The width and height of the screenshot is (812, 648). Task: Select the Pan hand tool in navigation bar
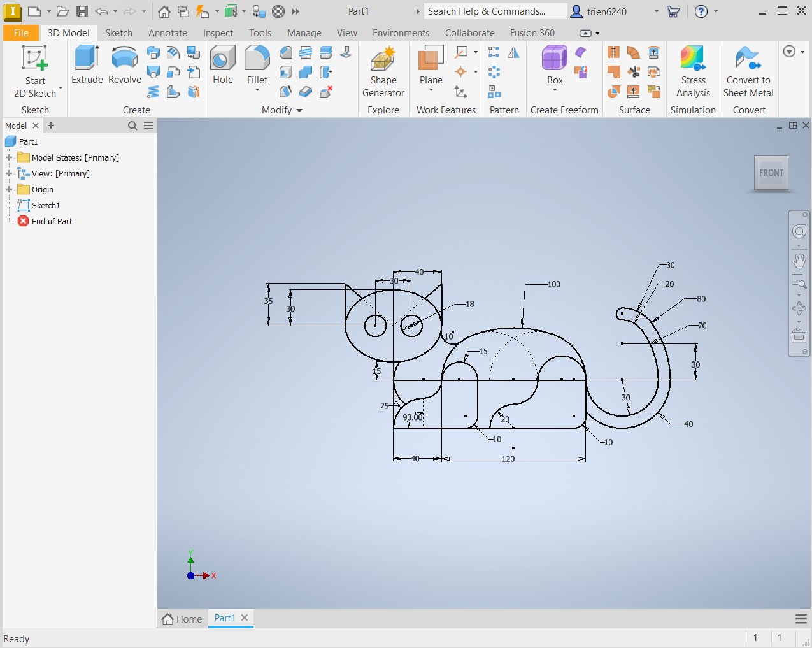coord(799,260)
